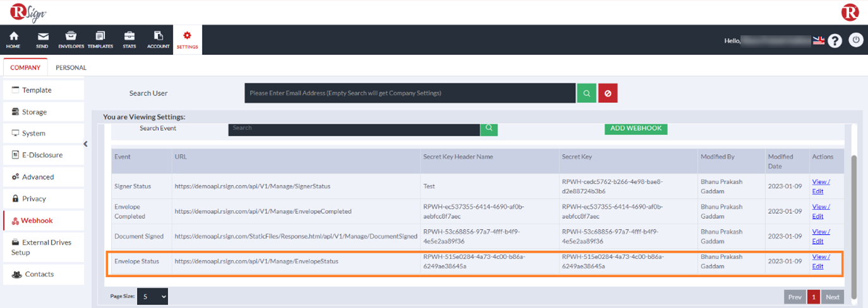Image resolution: width=868 pixels, height=308 pixels.
Task: Open Storage settings in sidebar
Action: coord(44,112)
